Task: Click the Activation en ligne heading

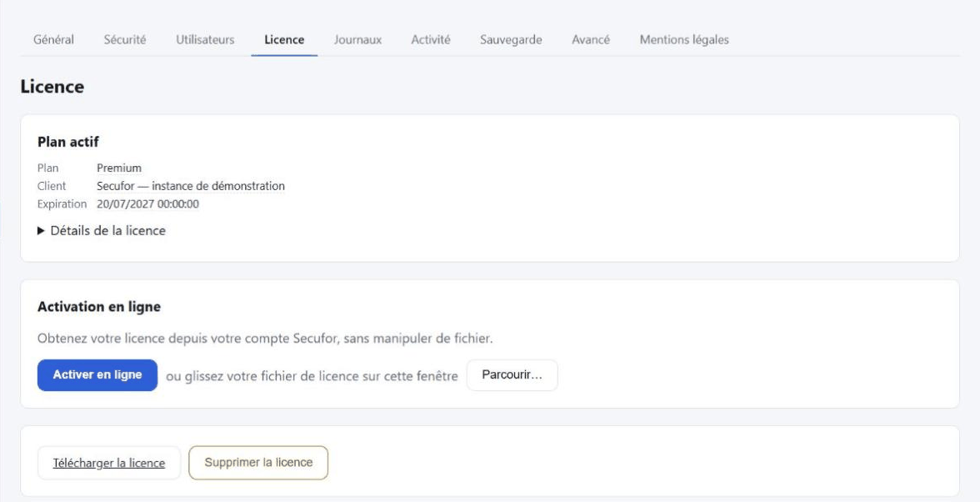Action: click(98, 307)
